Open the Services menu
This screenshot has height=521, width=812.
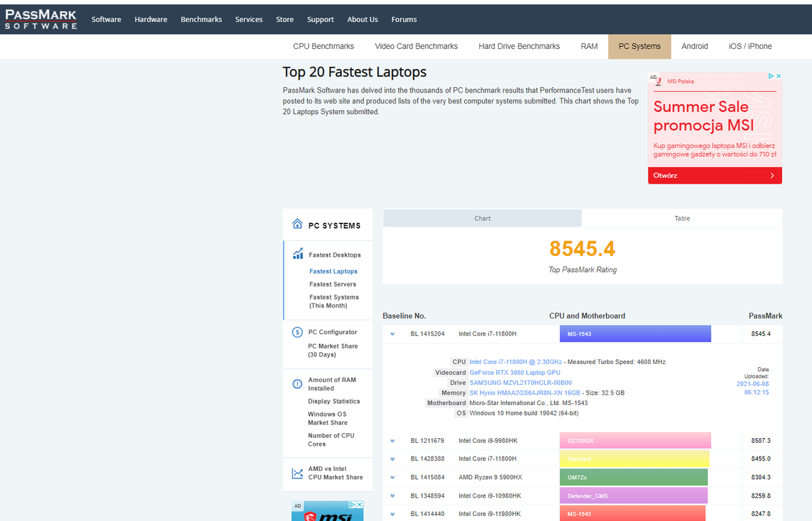click(249, 20)
